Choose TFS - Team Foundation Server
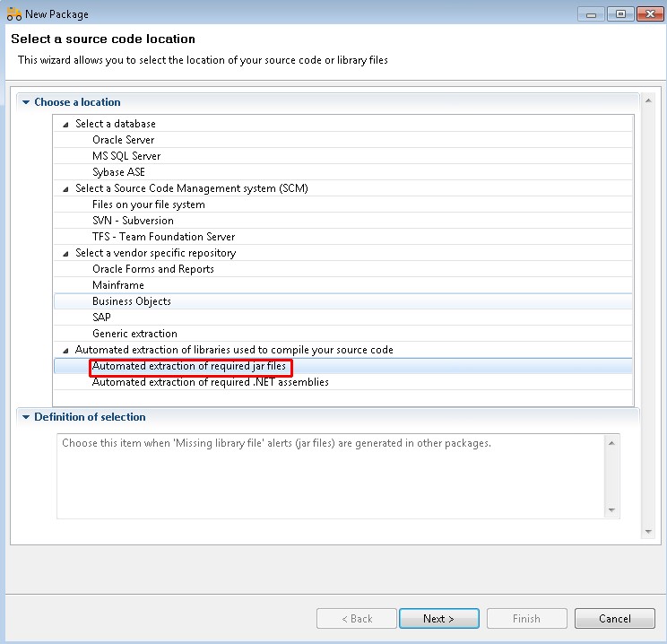Viewport: 667px width, 644px height. coord(163,237)
